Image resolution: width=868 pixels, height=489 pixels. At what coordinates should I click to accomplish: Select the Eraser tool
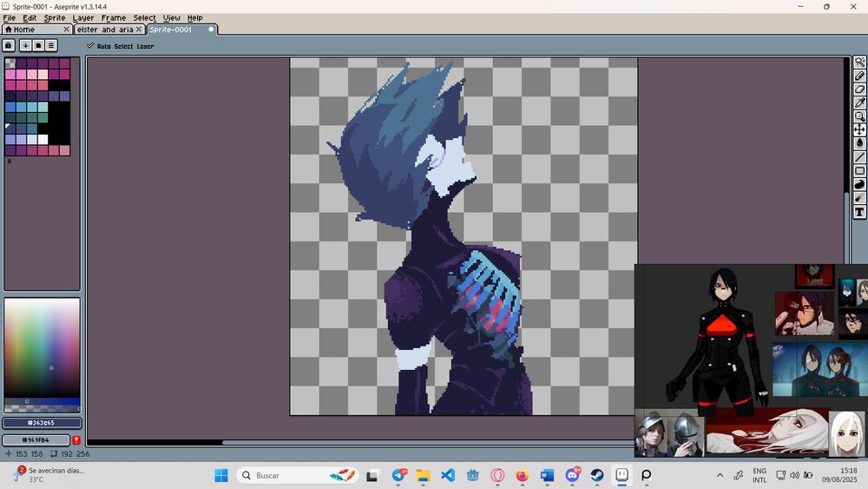[859, 89]
